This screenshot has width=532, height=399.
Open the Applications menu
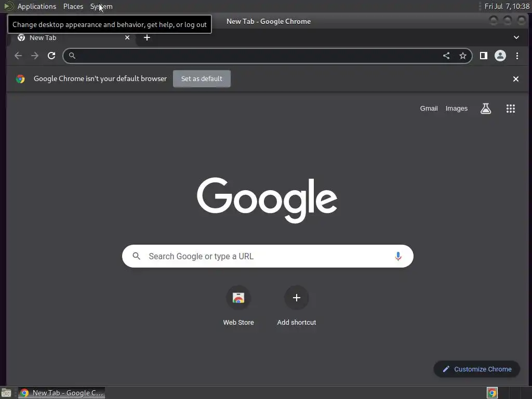coord(37,6)
